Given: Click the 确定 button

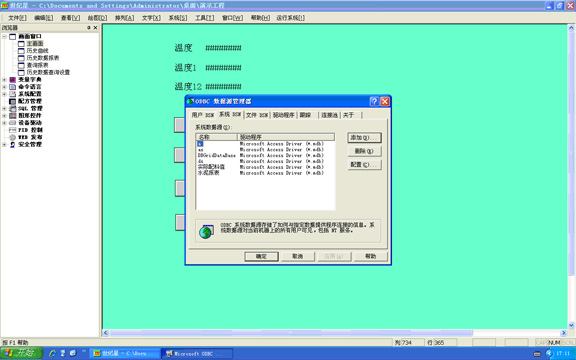Looking at the screenshot, I should 261,256.
